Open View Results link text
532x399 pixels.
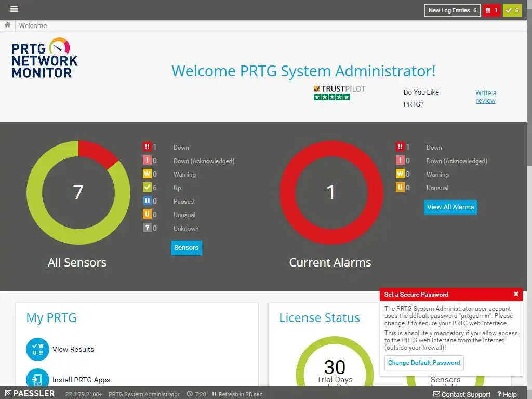coord(73,349)
